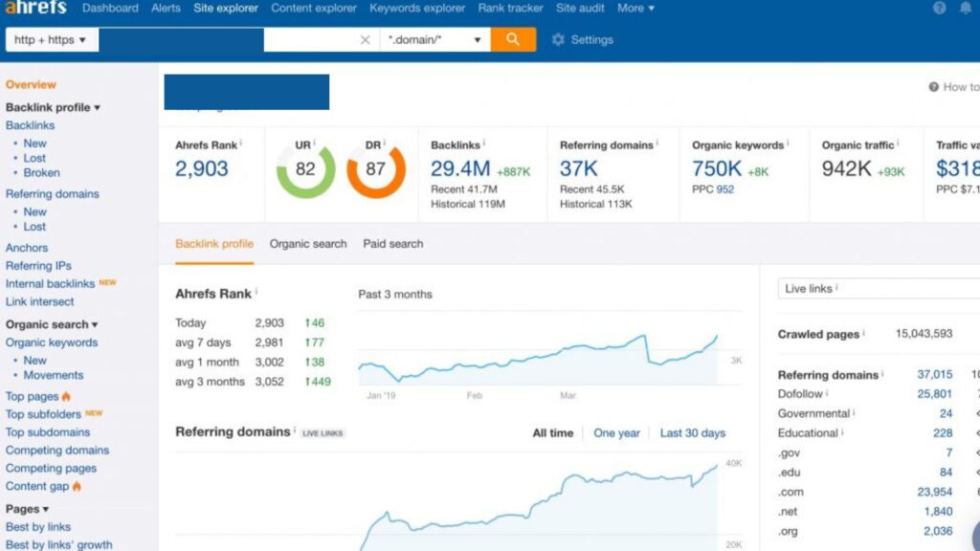Open Site audit in top navigation
The image size is (980, 551).
(580, 8)
